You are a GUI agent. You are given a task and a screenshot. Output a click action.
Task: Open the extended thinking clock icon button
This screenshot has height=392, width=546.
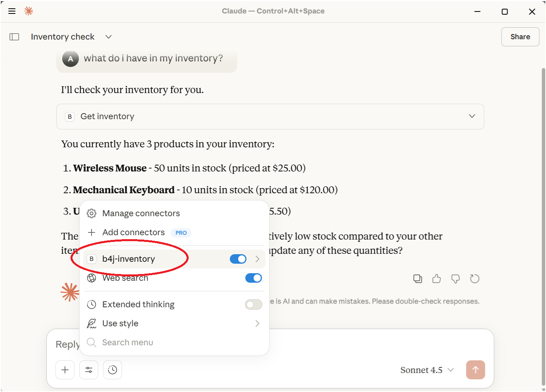point(113,370)
